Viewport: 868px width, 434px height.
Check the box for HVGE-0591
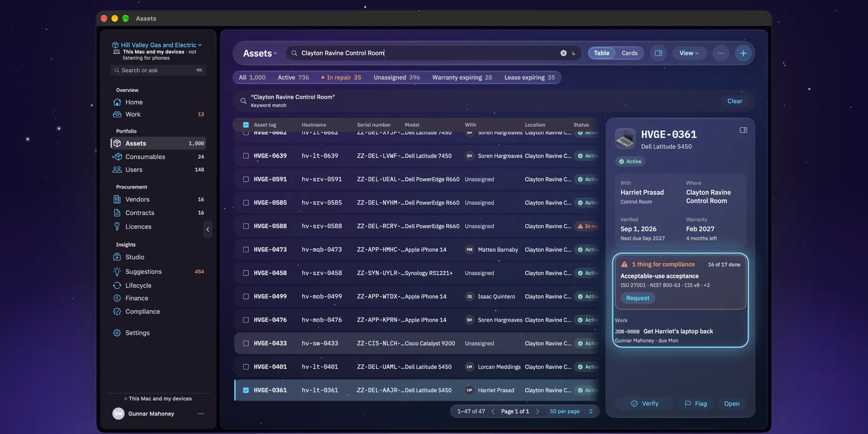click(246, 179)
